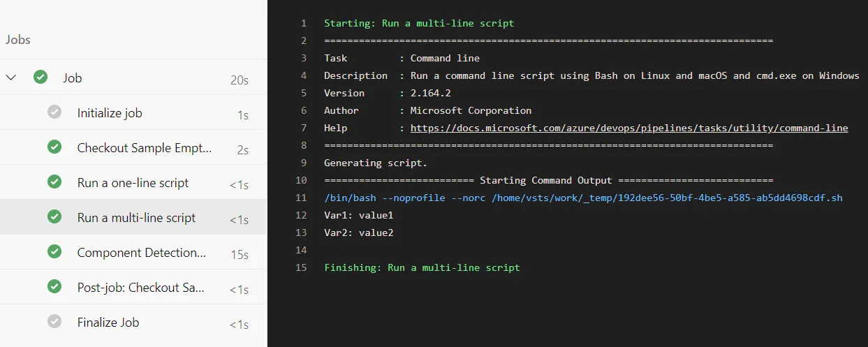Screen dimensions: 868x347
Task: Click the success icon beside Post-job Checkout
Action: (x=54, y=287)
